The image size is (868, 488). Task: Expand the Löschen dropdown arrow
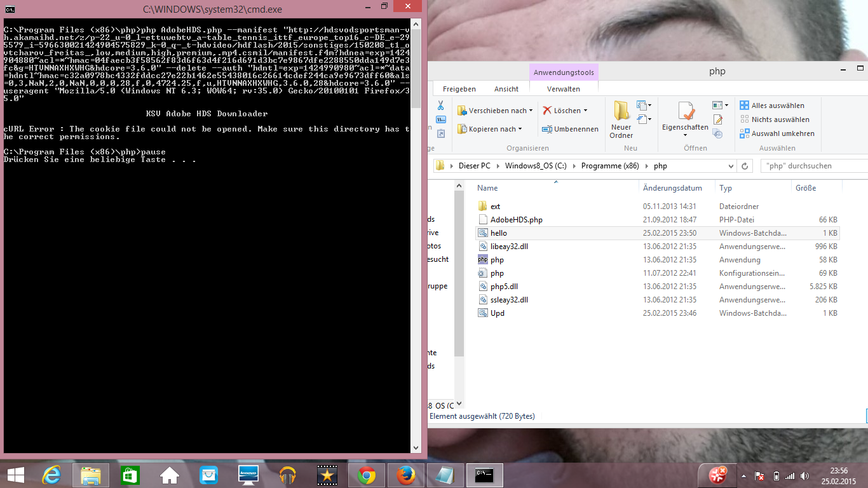[x=585, y=111]
